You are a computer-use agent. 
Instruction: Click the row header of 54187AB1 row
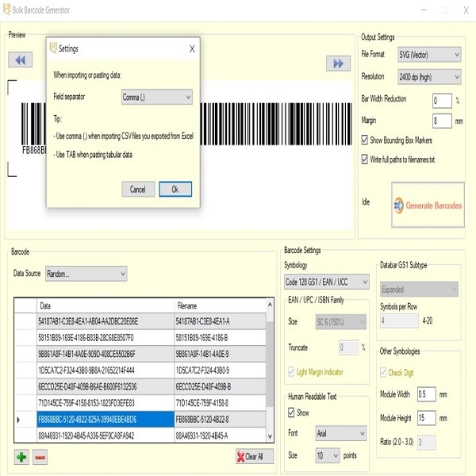point(25,321)
